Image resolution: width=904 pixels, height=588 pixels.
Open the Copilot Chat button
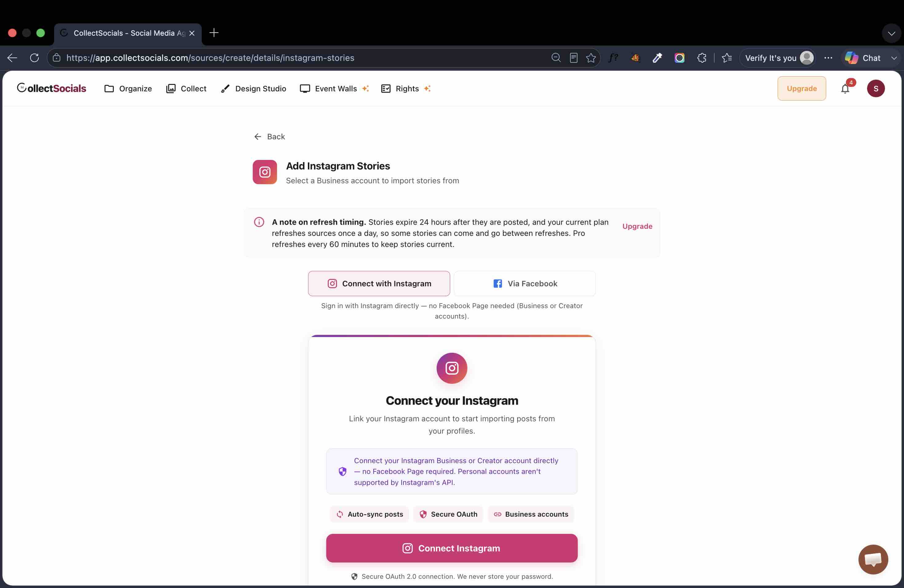[x=862, y=58]
